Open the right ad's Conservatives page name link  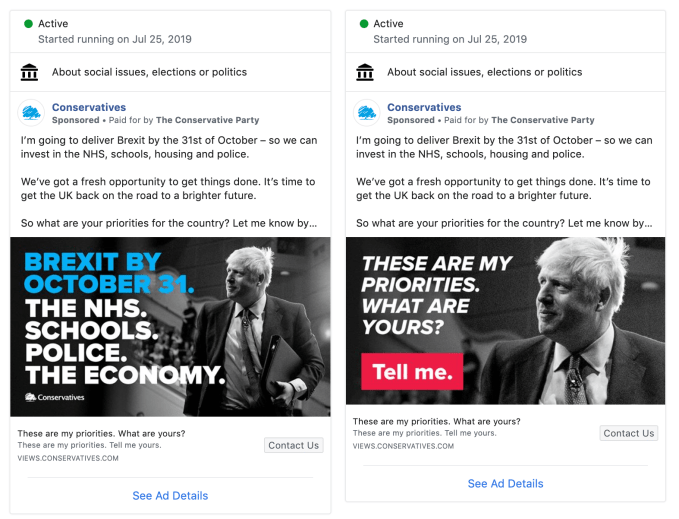[x=424, y=107]
